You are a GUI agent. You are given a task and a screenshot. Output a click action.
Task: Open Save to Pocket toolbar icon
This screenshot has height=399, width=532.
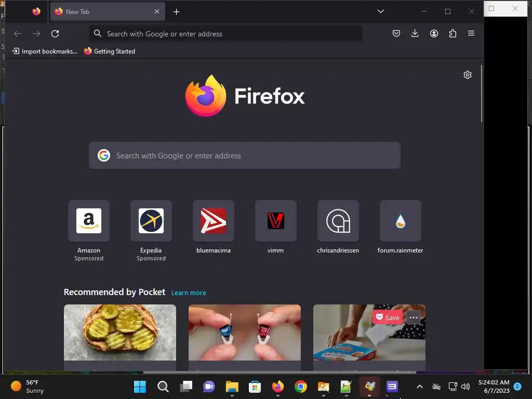(396, 33)
